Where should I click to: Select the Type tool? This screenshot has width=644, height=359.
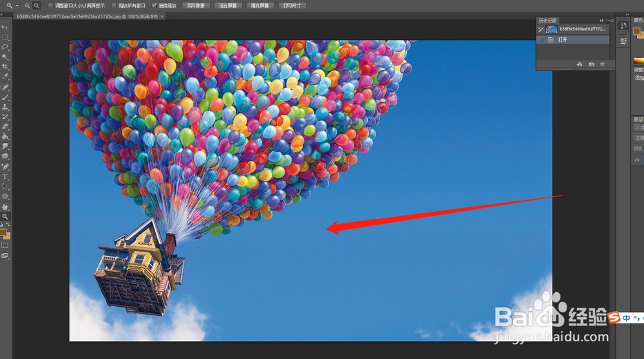pos(5,176)
